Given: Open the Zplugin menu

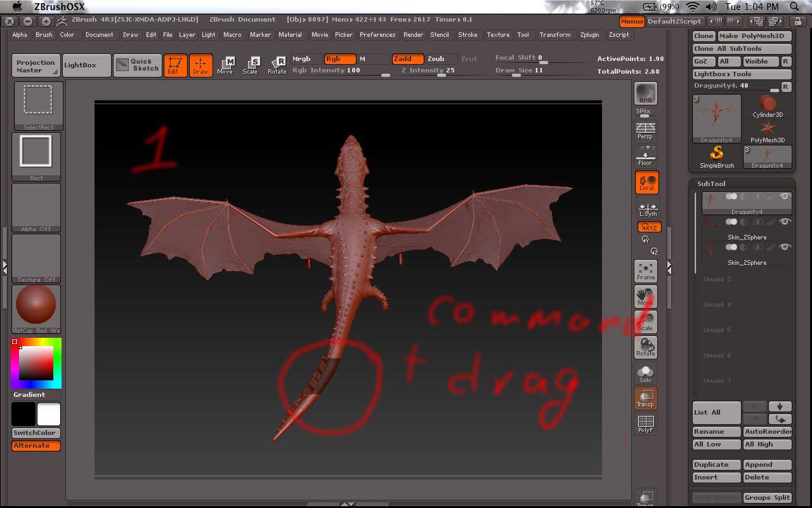Looking at the screenshot, I should click(x=590, y=35).
